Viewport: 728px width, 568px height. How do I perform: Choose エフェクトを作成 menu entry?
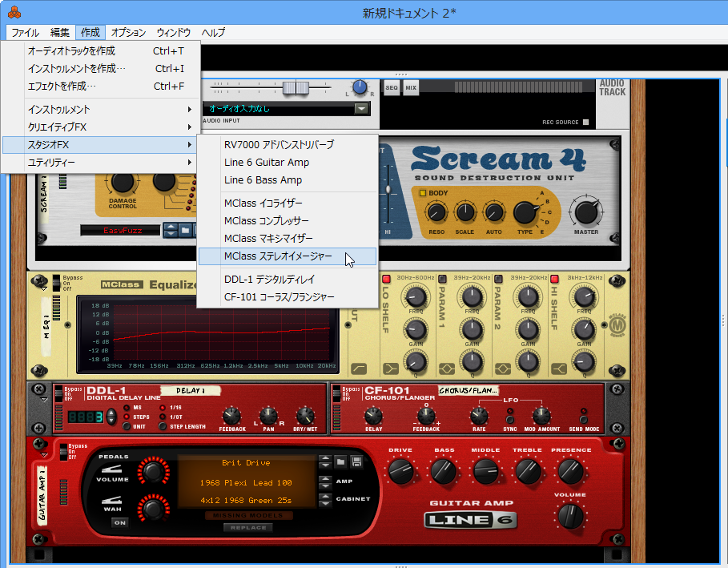pos(101,87)
